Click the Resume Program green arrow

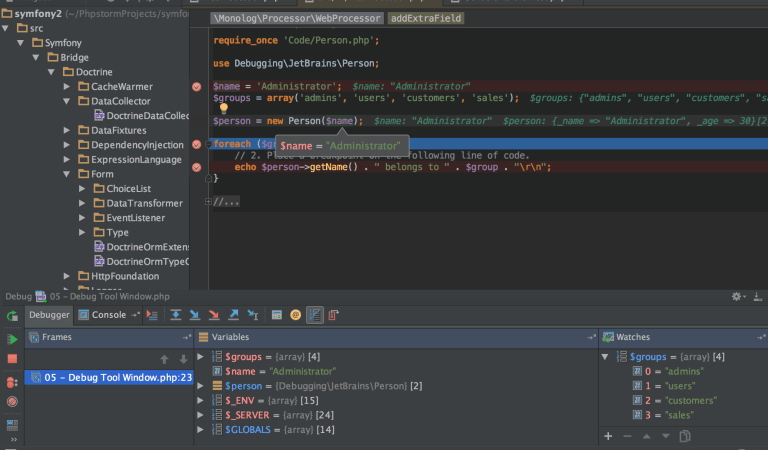[12, 339]
